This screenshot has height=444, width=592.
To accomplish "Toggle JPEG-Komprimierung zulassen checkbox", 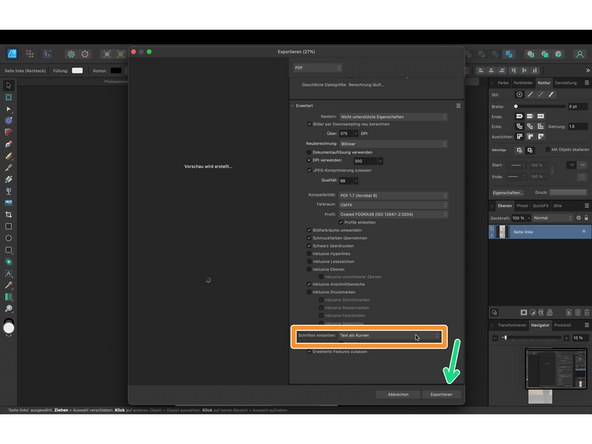I will 309,170.
